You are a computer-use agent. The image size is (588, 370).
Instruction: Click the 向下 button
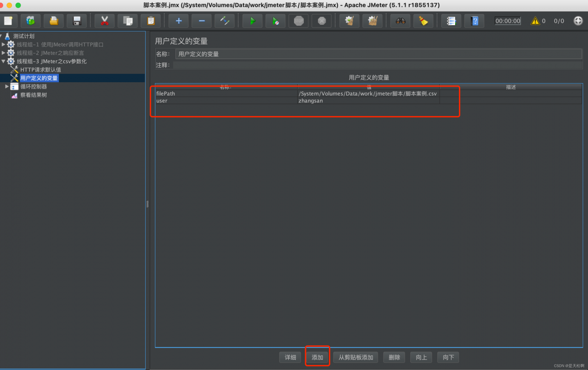pyautogui.click(x=448, y=357)
